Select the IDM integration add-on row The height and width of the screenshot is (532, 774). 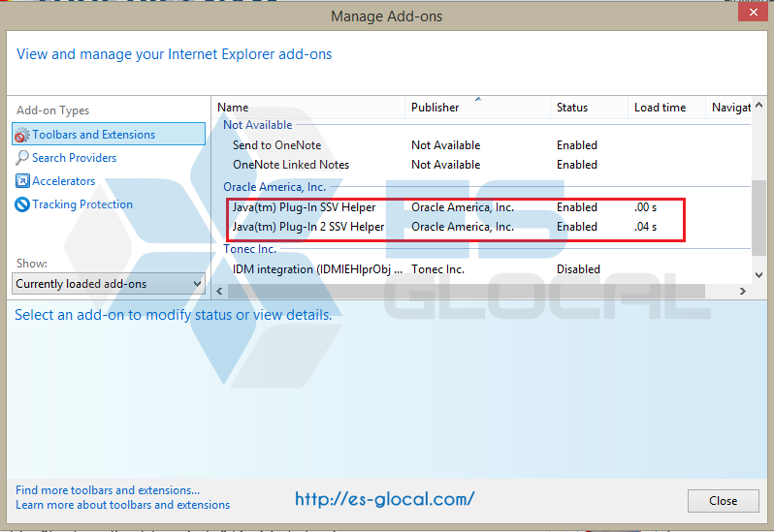[484, 269]
